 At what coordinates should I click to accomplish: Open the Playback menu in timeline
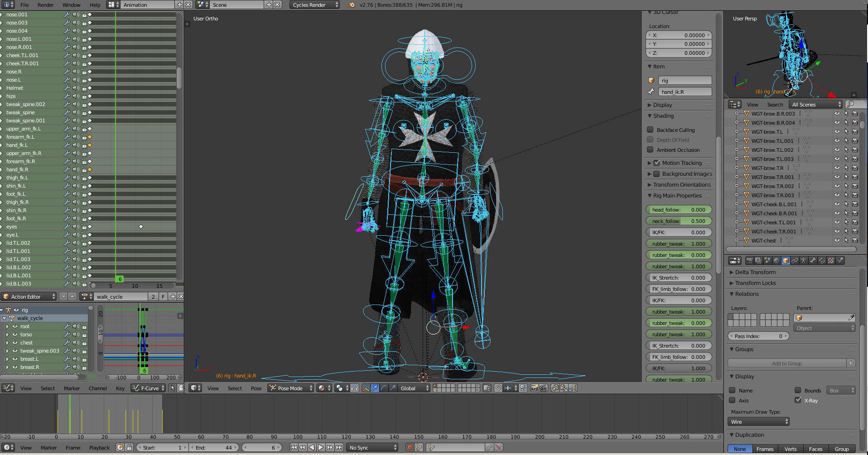[x=99, y=448]
